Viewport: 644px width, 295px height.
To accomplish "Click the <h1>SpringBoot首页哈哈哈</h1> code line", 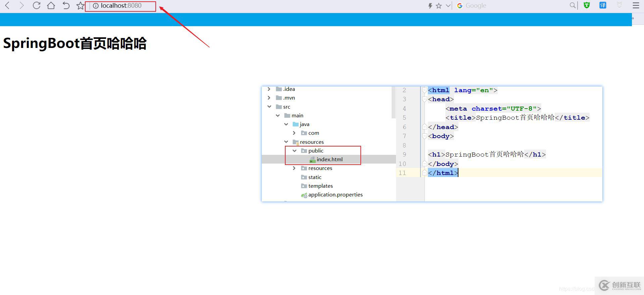I will pyautogui.click(x=487, y=155).
